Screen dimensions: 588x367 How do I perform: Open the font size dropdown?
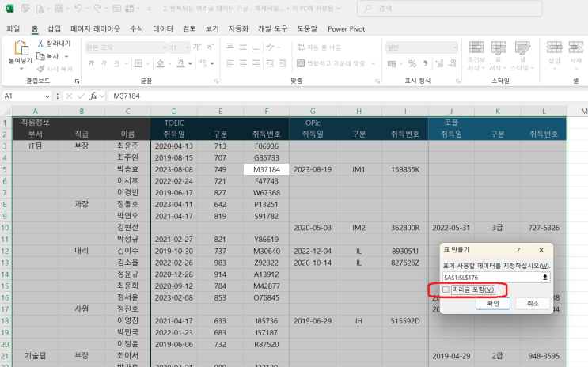coord(187,47)
